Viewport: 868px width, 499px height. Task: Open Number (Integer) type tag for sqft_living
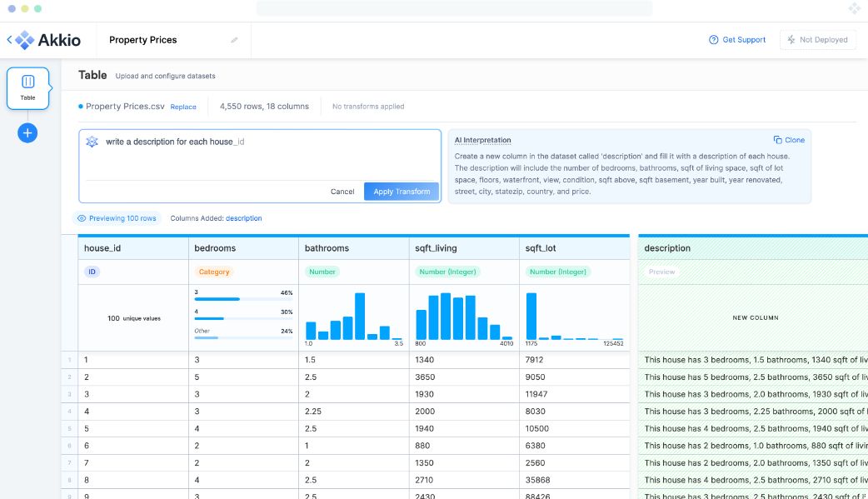[x=447, y=272]
